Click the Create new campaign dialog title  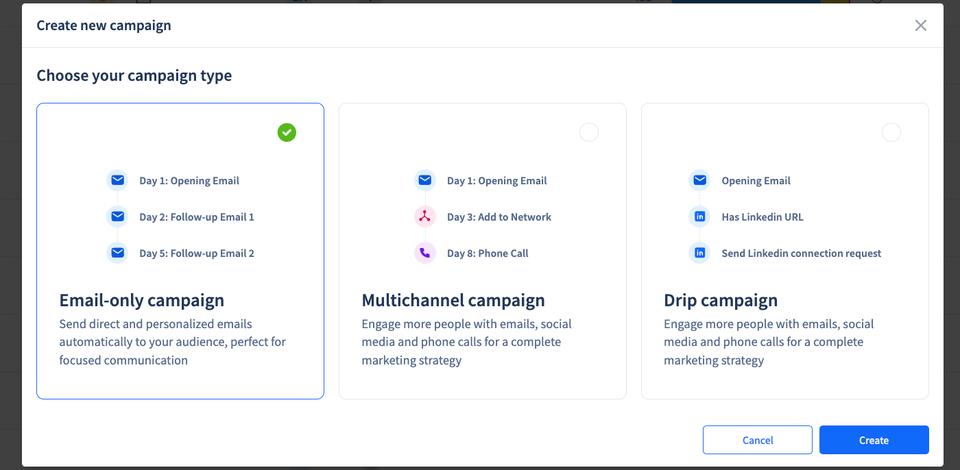[x=103, y=25]
